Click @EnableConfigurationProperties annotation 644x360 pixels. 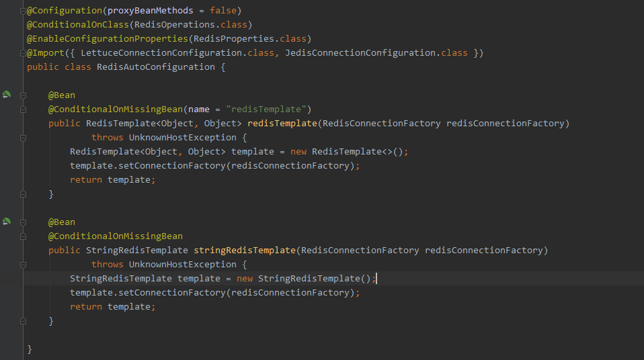[x=108, y=38]
